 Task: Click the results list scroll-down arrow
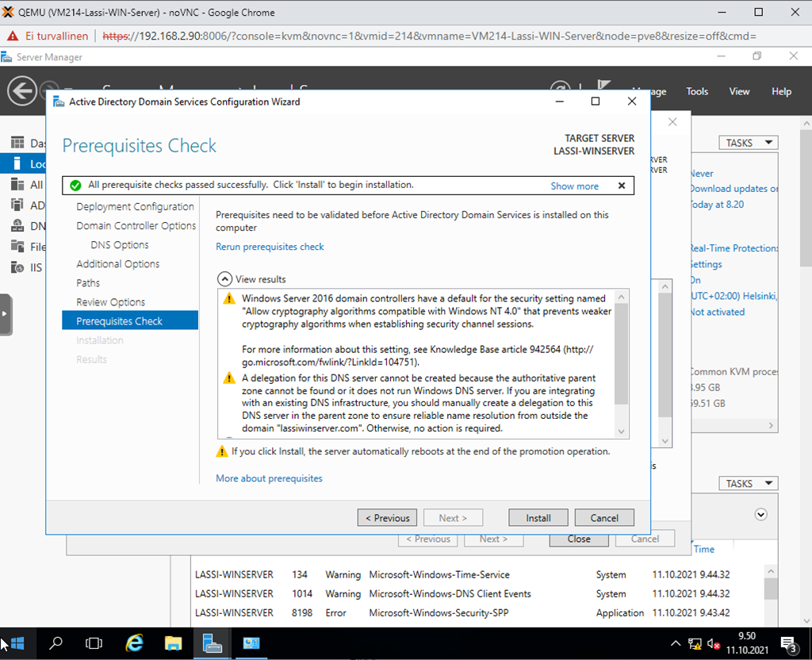tap(622, 432)
